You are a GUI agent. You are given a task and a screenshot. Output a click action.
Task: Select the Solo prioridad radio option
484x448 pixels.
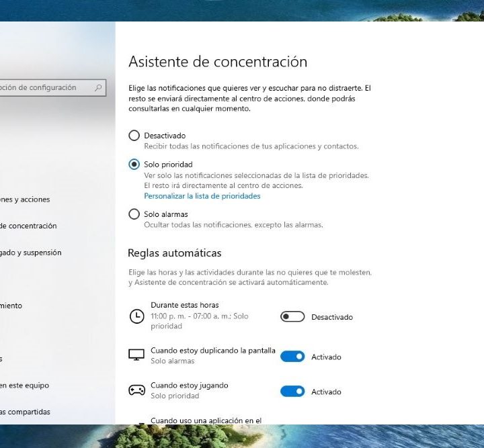[x=134, y=165]
